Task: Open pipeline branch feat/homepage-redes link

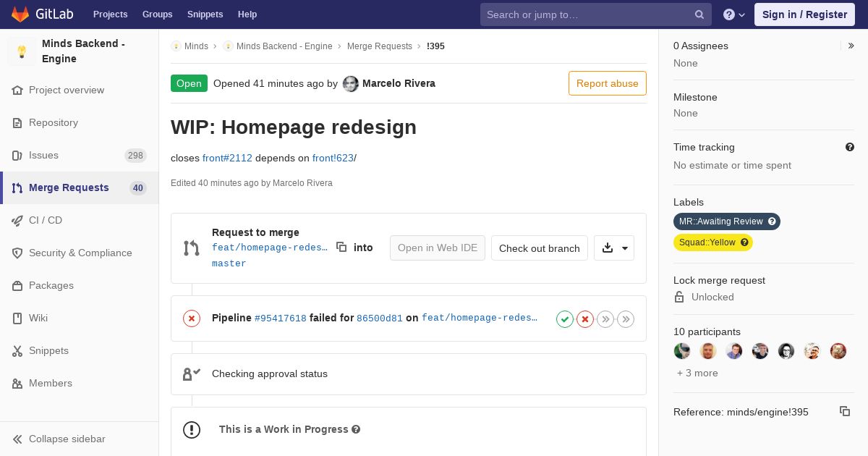Action: [x=480, y=318]
